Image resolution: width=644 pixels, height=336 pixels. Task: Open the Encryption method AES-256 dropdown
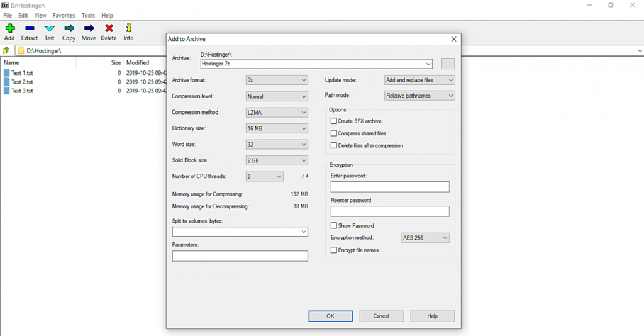(426, 238)
